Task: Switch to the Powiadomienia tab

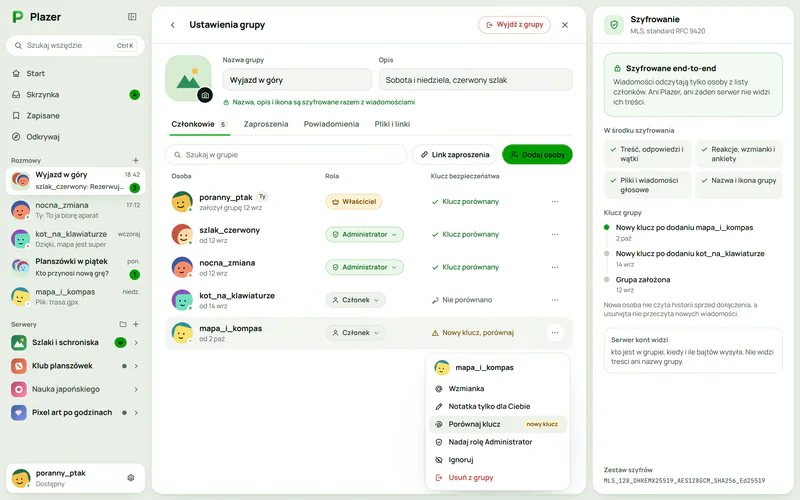Action: 331,124
